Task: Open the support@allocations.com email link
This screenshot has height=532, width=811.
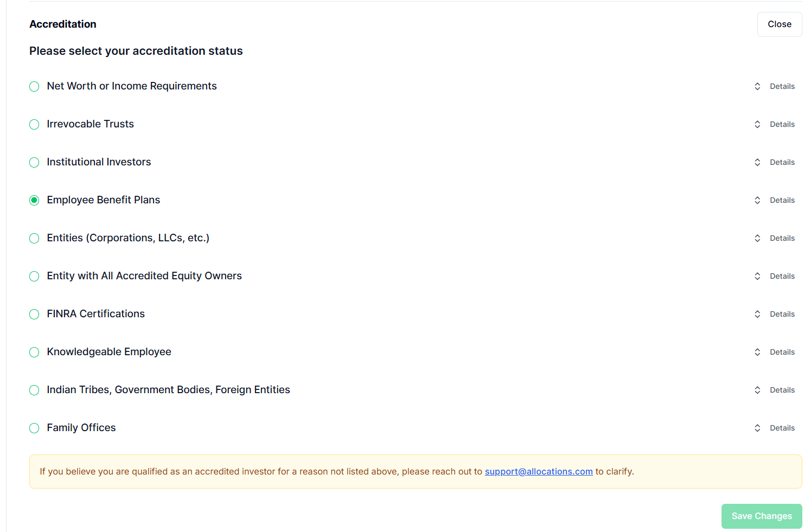Action: tap(538, 472)
